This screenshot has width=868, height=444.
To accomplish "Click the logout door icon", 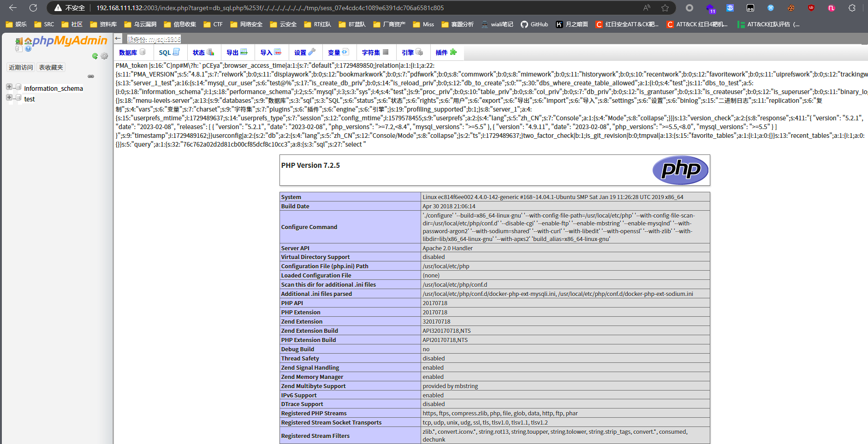I will 19,41.
